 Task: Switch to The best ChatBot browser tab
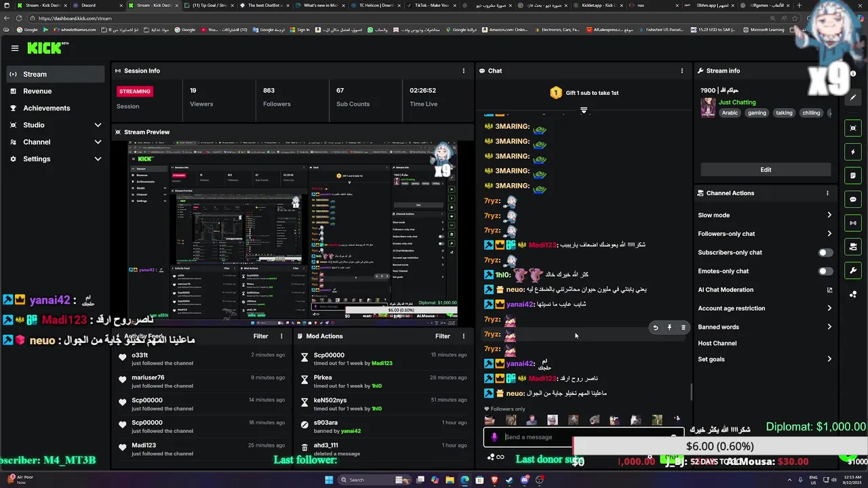coord(264,5)
